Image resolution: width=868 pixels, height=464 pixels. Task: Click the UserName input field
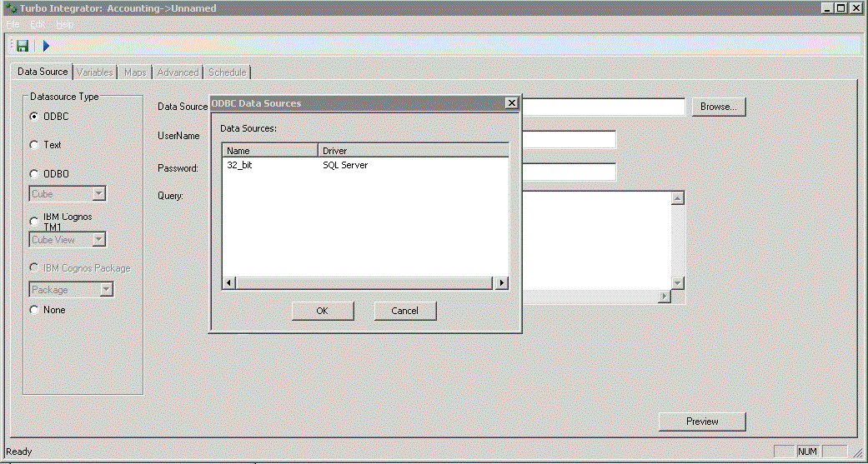click(569, 139)
